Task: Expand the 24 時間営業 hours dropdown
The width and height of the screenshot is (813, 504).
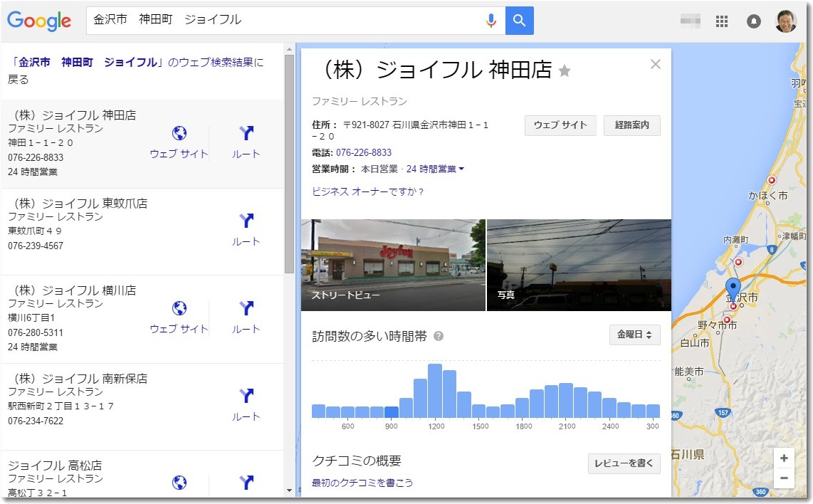Action: (435, 169)
